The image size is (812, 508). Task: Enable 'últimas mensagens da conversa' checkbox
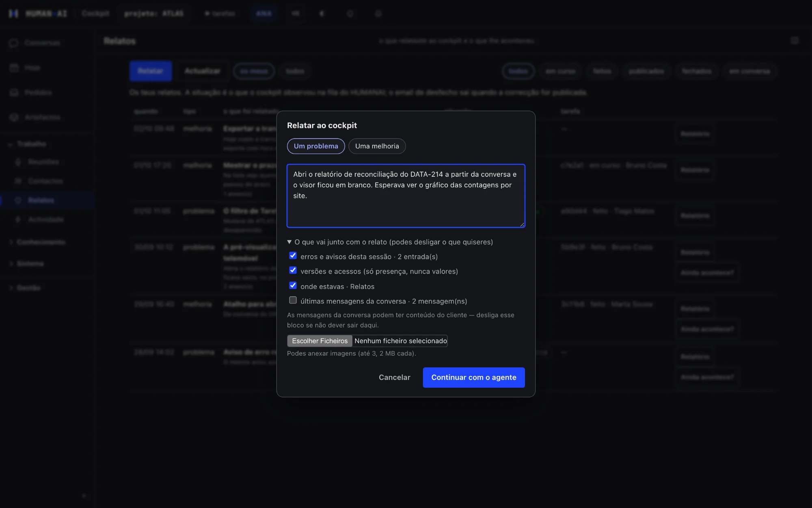point(293,300)
